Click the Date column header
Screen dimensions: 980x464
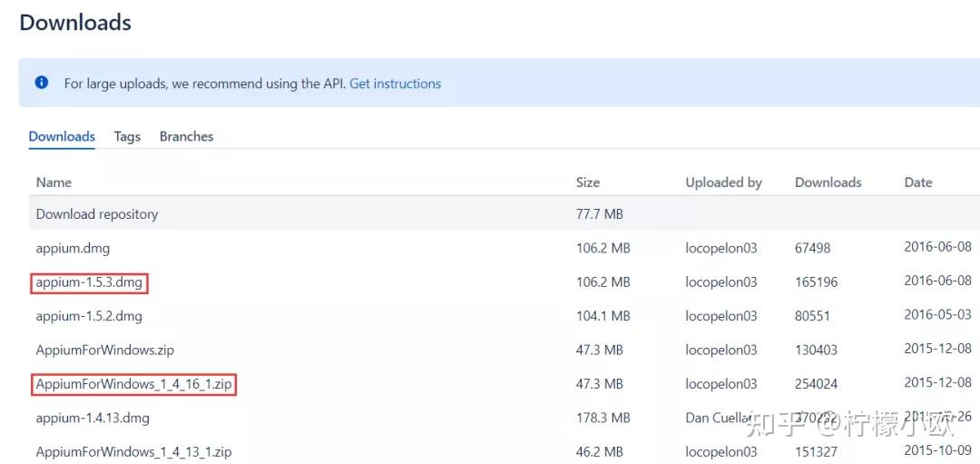tap(917, 183)
